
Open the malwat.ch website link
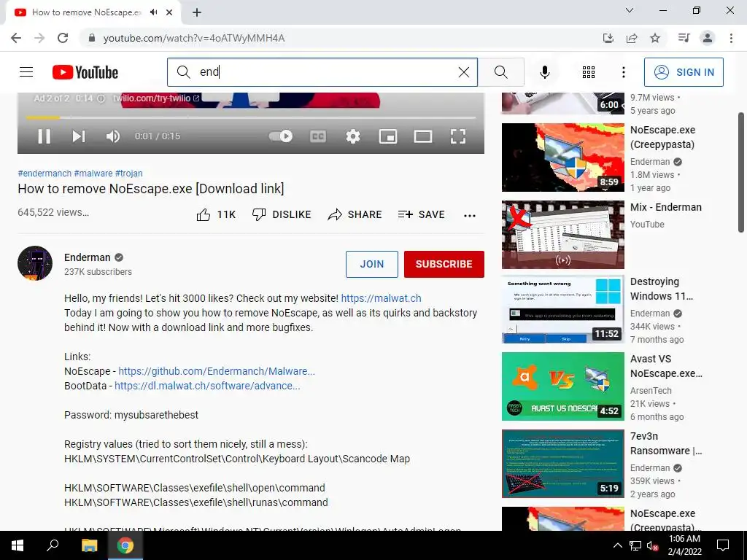pyautogui.click(x=381, y=298)
